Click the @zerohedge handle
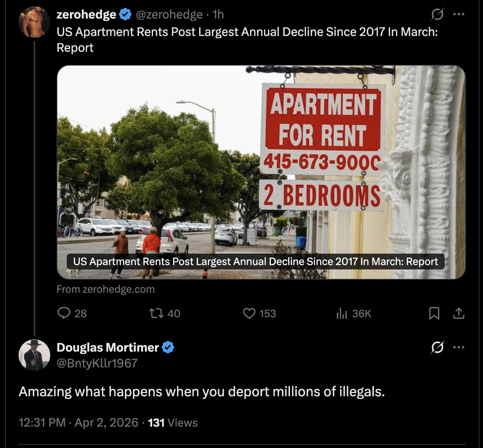This screenshot has width=483, height=448. [x=169, y=15]
